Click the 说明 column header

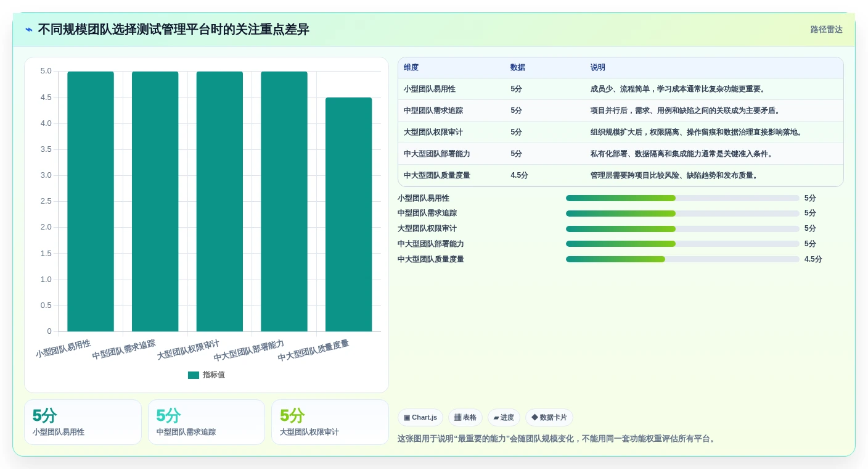click(x=598, y=67)
